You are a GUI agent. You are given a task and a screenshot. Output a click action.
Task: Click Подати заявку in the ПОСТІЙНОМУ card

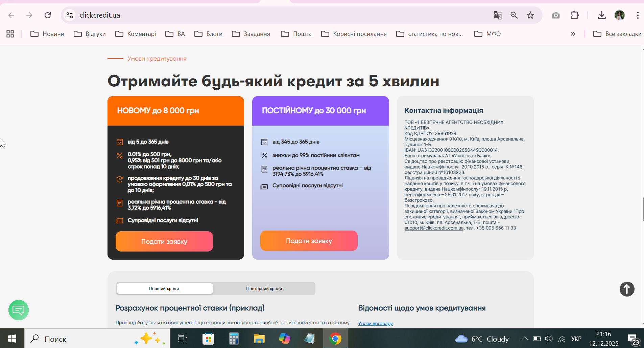click(x=309, y=241)
